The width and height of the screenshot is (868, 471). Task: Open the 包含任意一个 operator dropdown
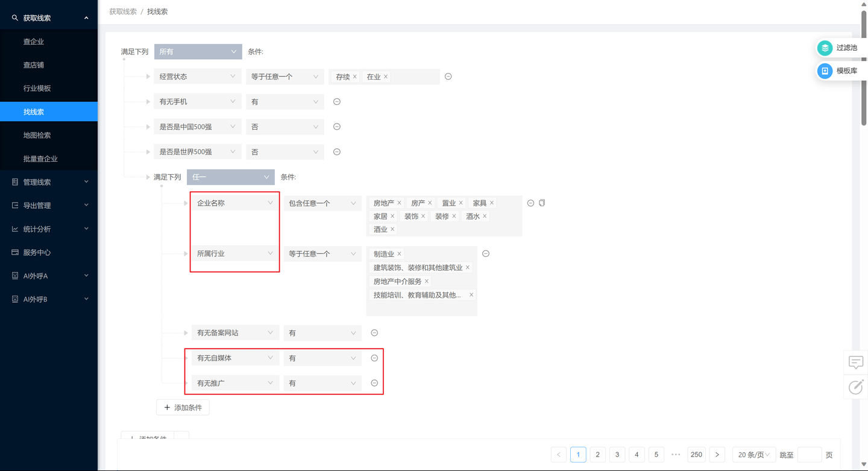[x=322, y=203]
